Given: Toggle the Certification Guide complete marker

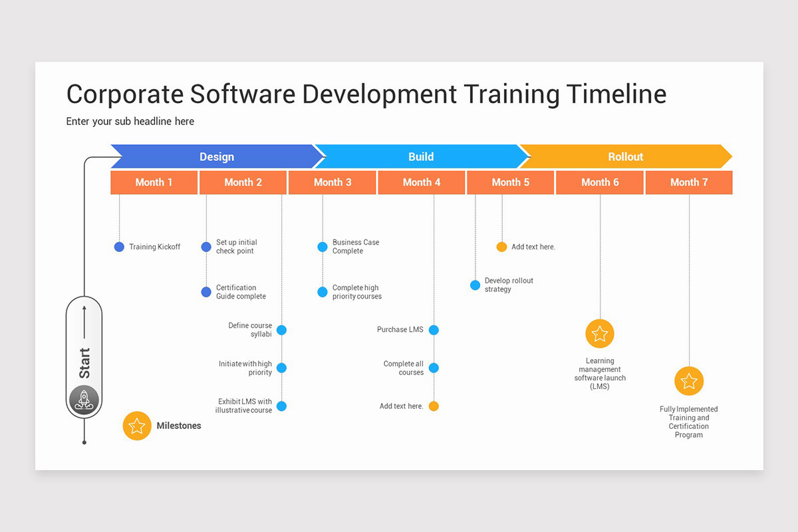Looking at the screenshot, I should [x=205, y=291].
